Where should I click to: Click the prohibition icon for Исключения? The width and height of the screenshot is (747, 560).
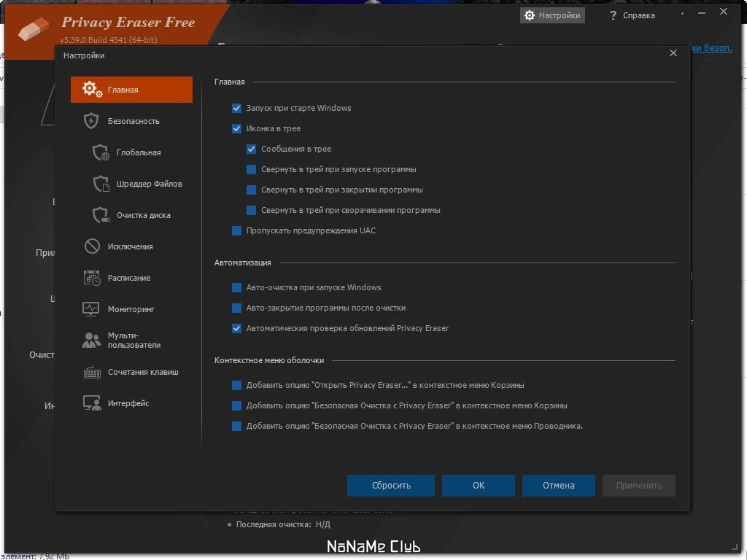[x=92, y=246]
